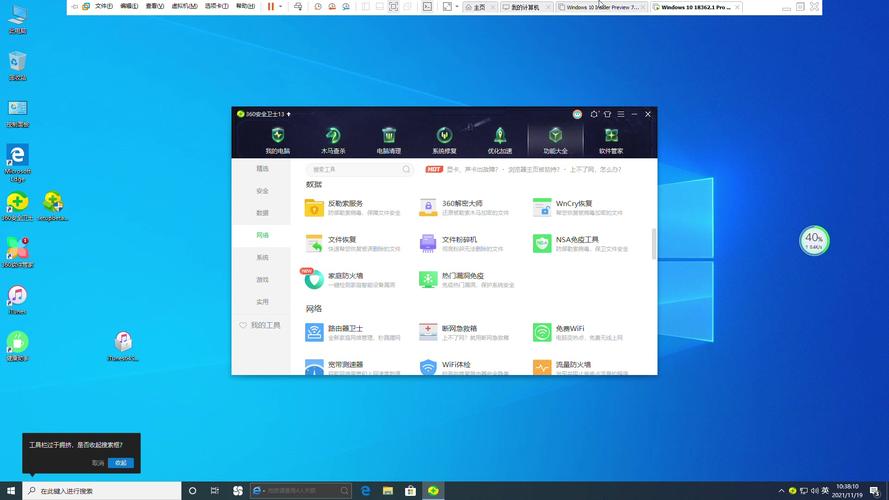Click the Windows taskbar search box
The image size is (889, 500).
pyautogui.click(x=102, y=490)
